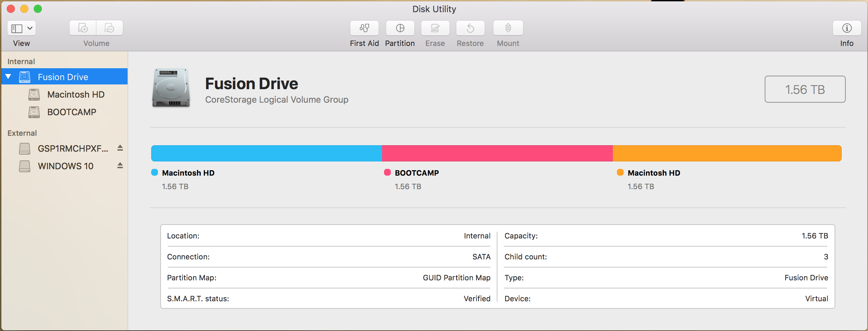Click the Disk Utility window title
Image resolution: width=868 pixels, height=331 pixels.
point(434,9)
